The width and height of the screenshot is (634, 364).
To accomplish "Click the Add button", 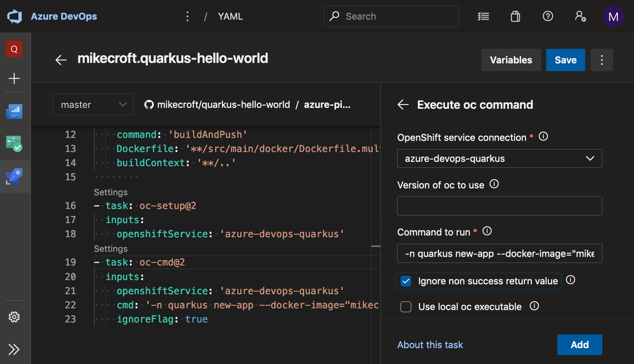I will (580, 345).
